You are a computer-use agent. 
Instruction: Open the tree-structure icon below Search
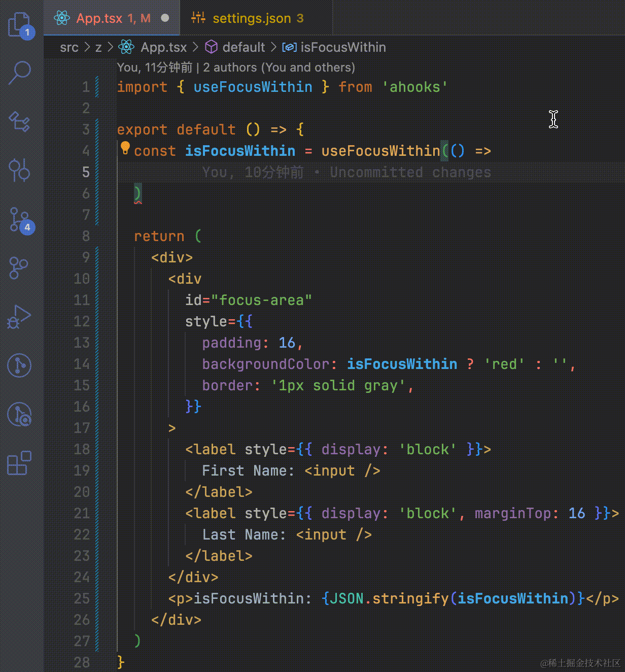20,122
